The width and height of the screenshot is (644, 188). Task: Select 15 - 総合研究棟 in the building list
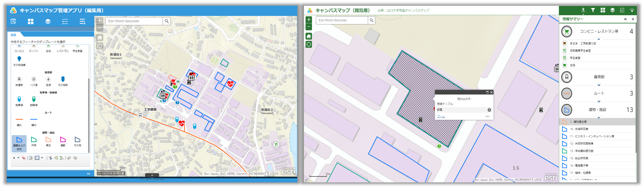click(598, 158)
